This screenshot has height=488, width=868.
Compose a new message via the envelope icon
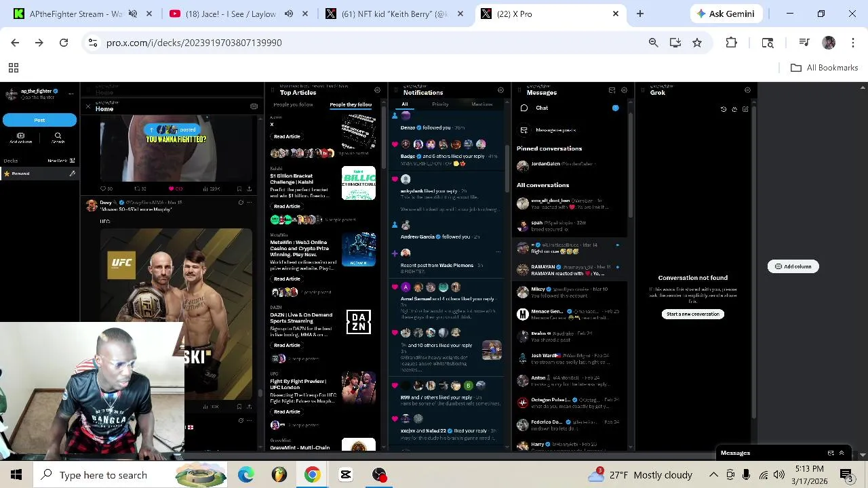612,90
